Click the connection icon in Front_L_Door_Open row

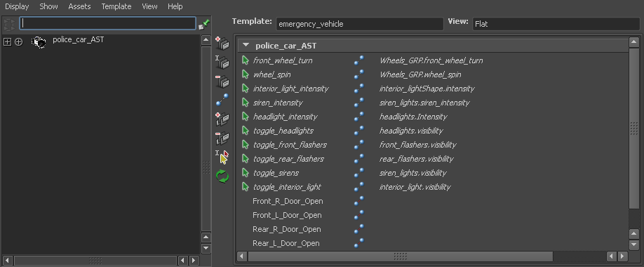coord(358,215)
